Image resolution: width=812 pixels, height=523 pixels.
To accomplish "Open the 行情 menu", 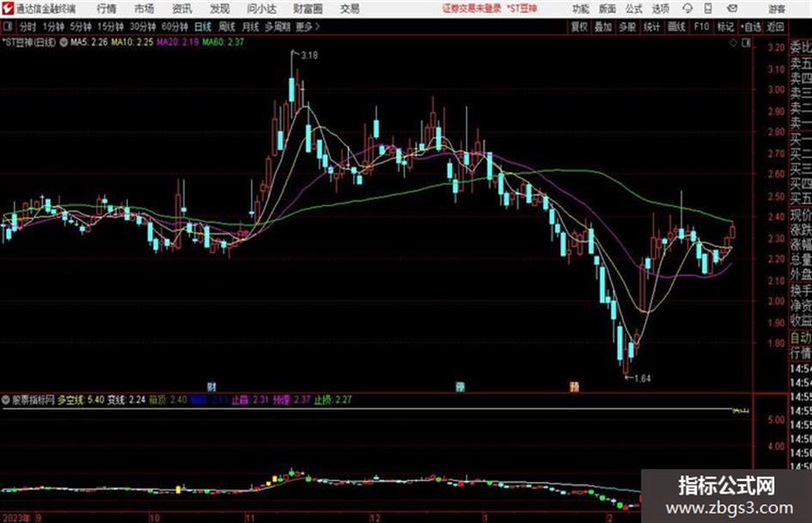I will click(x=107, y=9).
